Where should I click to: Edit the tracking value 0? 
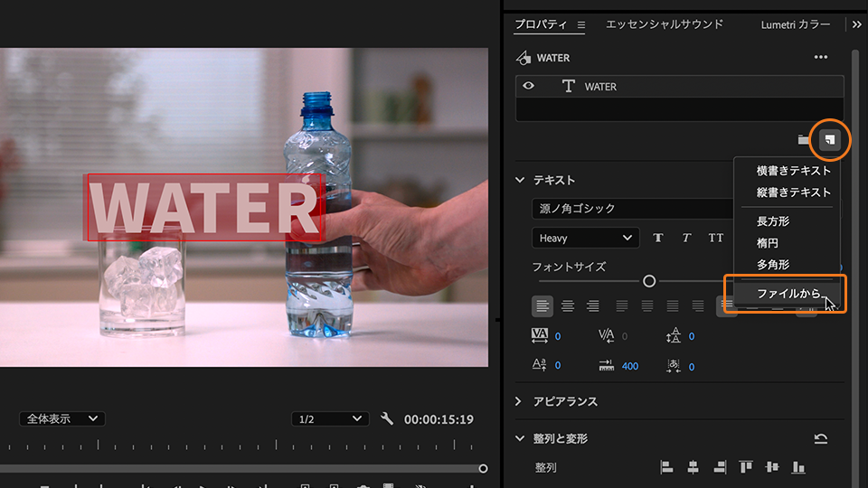(x=558, y=336)
